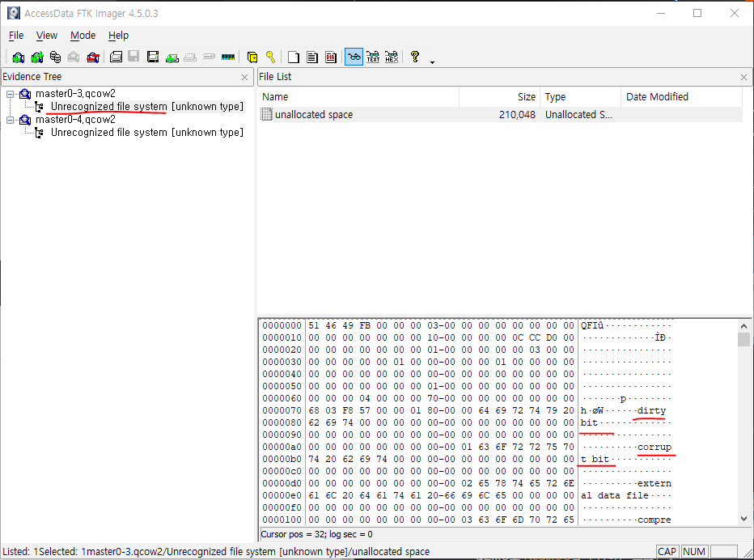Open the Help menu
754x560 pixels.
(x=118, y=36)
